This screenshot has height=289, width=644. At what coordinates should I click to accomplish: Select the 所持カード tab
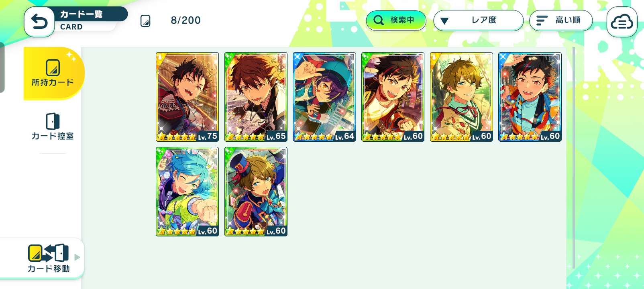53,73
